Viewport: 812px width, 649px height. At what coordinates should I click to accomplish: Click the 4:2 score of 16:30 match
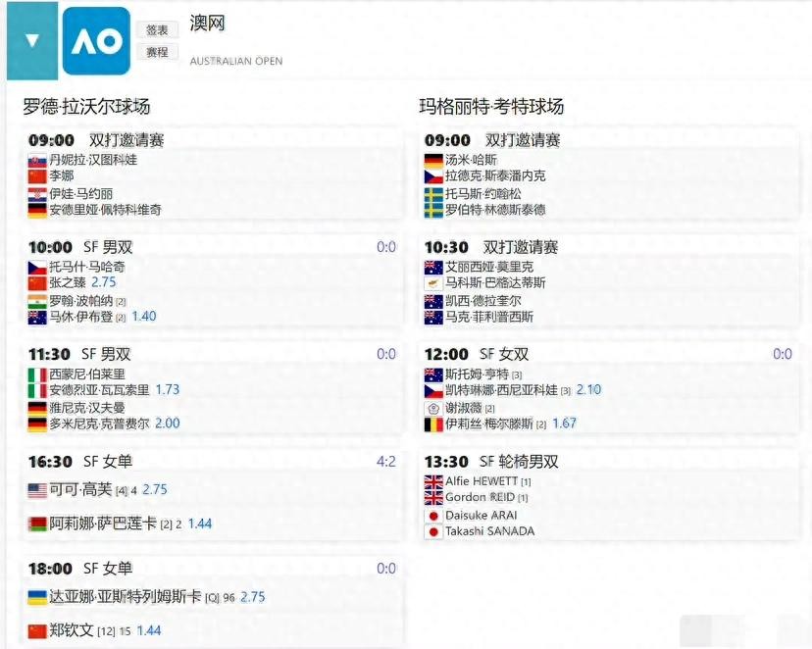[x=385, y=461]
